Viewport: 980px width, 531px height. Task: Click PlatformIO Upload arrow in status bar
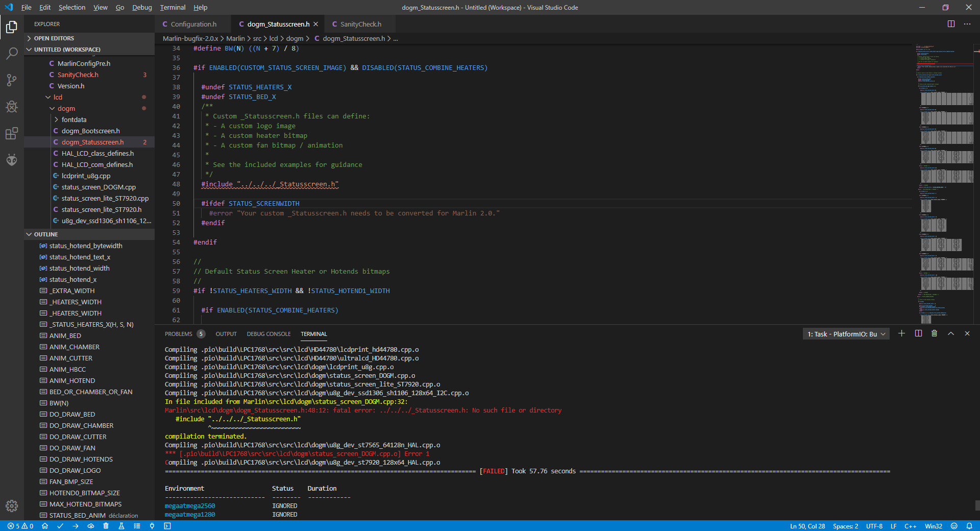coord(76,526)
